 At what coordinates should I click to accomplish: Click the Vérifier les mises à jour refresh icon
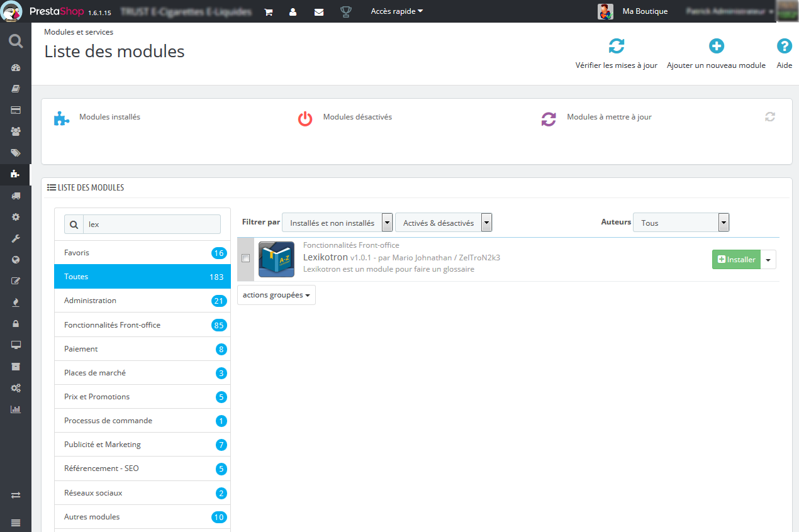pyautogui.click(x=617, y=46)
